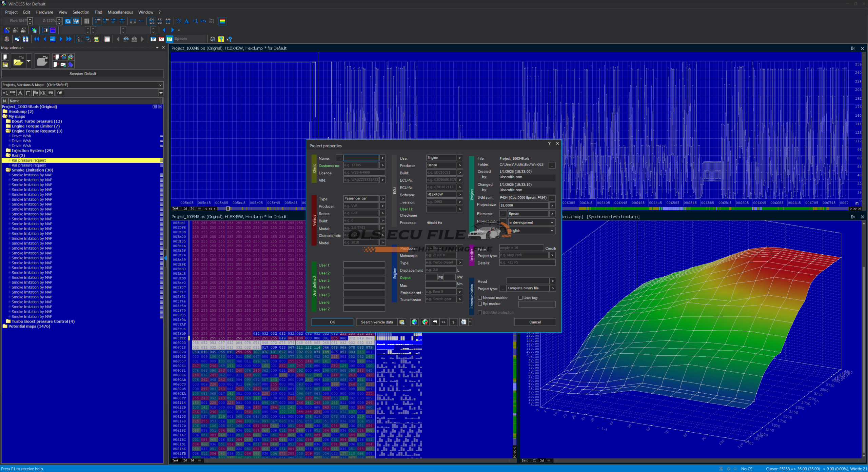Open the Miscellaneous menu

coord(120,12)
